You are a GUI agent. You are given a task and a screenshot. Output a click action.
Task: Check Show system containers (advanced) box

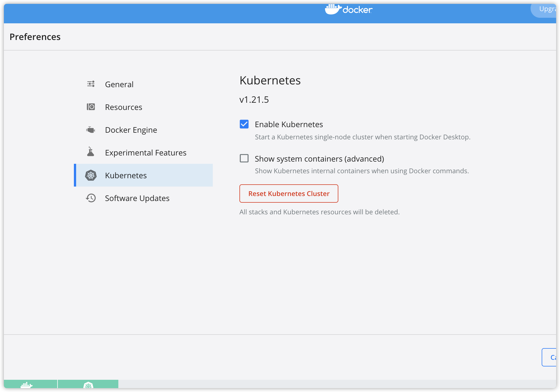pyautogui.click(x=244, y=158)
